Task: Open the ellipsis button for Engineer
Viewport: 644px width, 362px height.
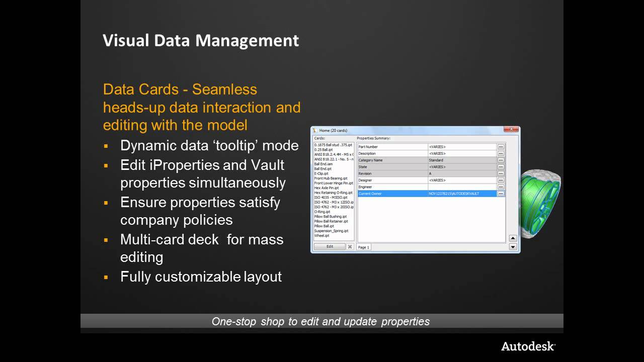Action: tap(501, 187)
